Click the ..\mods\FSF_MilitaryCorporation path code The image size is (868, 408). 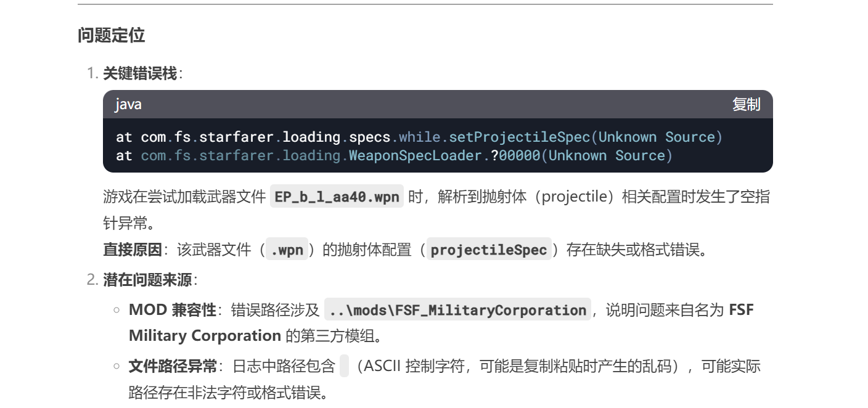click(457, 310)
